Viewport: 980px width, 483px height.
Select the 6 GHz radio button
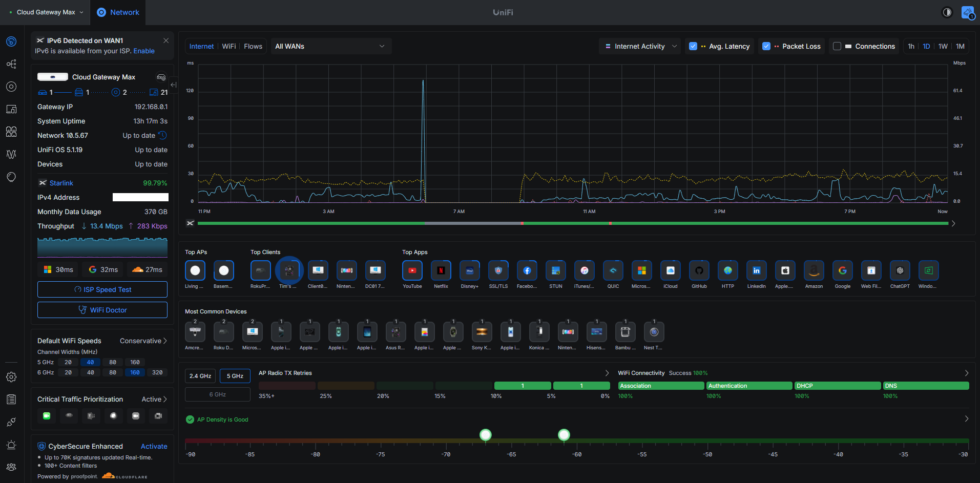coord(218,394)
